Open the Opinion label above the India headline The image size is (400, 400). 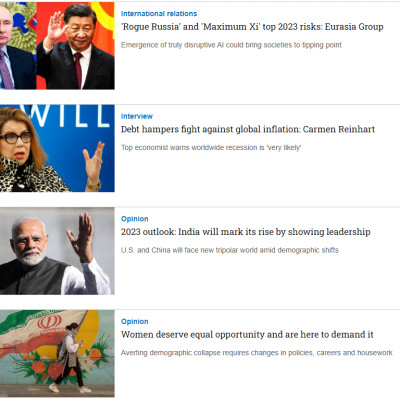pyautogui.click(x=135, y=219)
